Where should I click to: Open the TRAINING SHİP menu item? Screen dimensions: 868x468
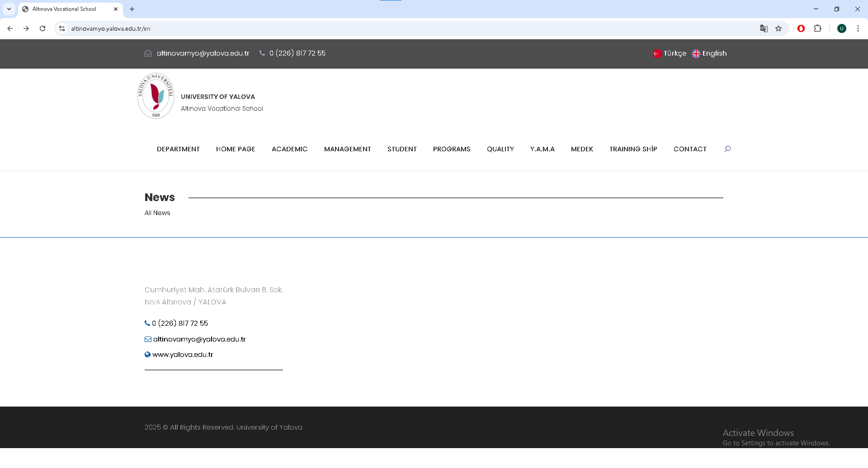click(633, 149)
